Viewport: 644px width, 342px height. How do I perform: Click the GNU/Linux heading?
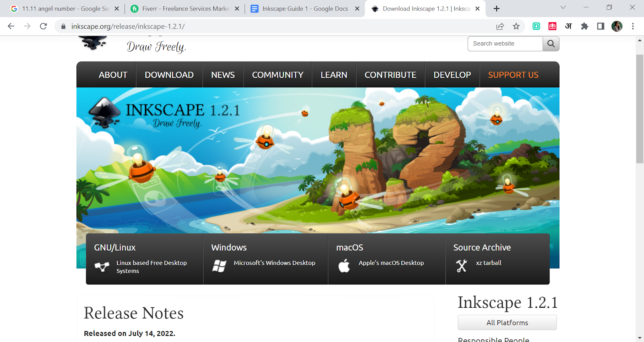pyautogui.click(x=115, y=247)
